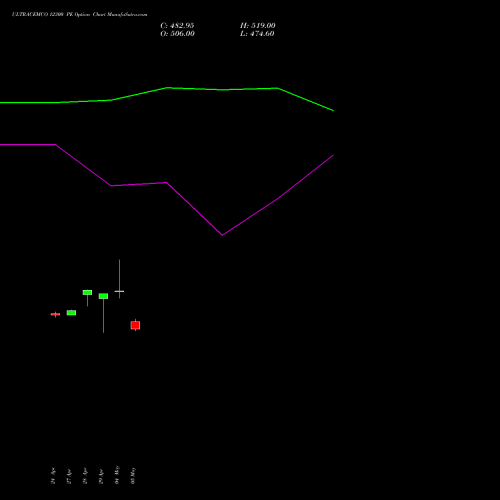Click the lowest point of the magenta line
500x500 pixels.
tap(222, 235)
